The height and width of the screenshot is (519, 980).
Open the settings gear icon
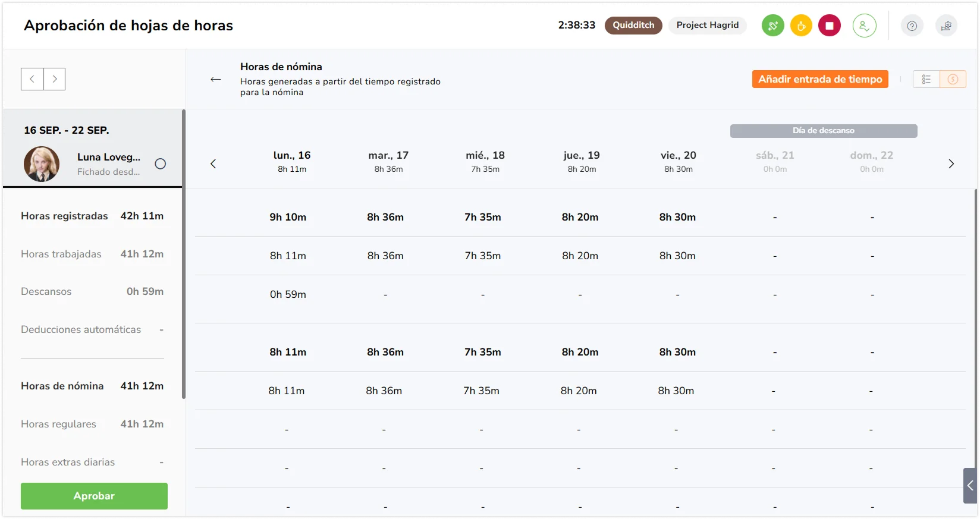(x=946, y=26)
